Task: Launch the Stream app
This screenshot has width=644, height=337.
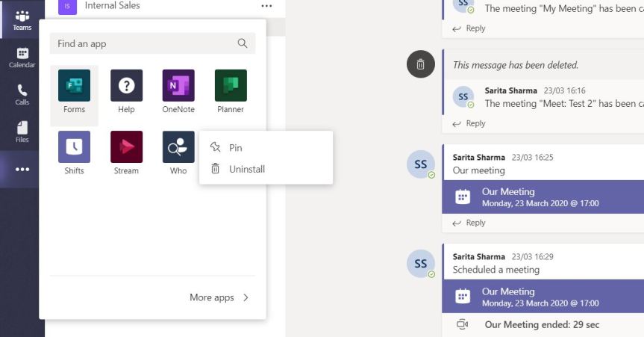Action: point(126,147)
